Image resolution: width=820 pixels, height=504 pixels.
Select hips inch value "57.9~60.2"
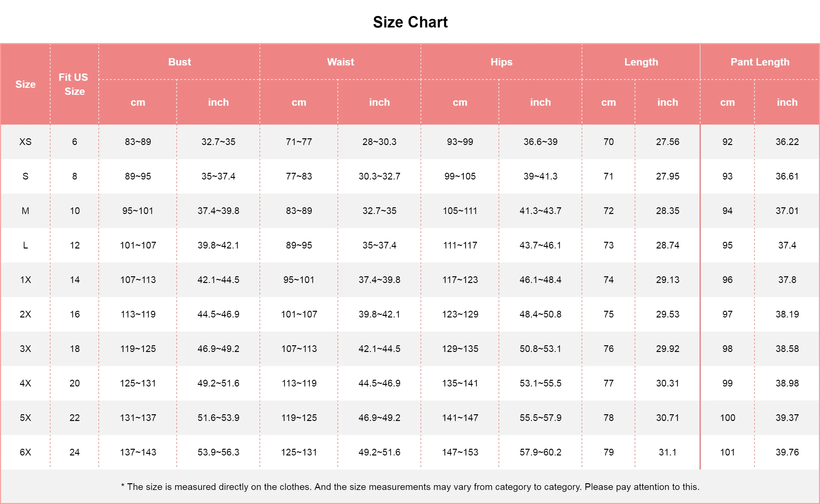coord(541,452)
